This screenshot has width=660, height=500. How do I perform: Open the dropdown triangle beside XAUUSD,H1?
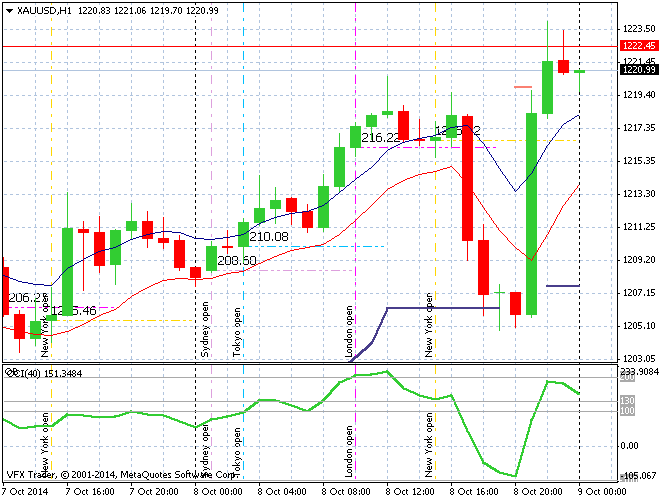pos(9,11)
